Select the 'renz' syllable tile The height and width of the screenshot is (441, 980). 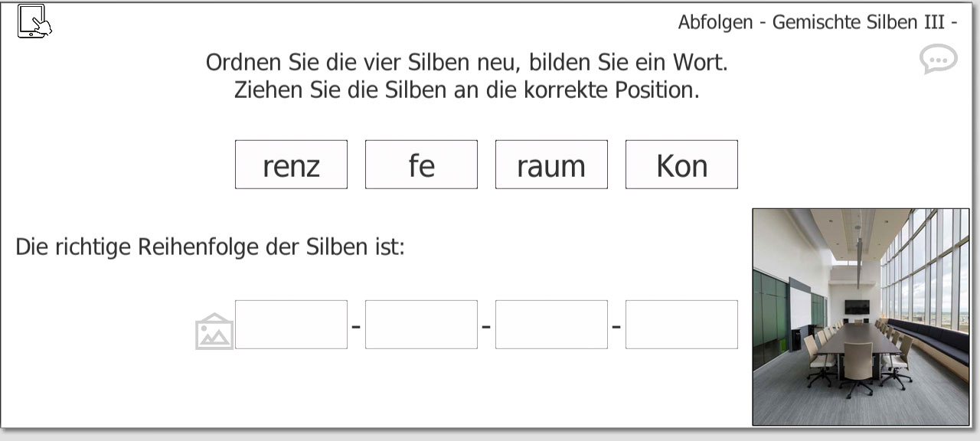291,165
